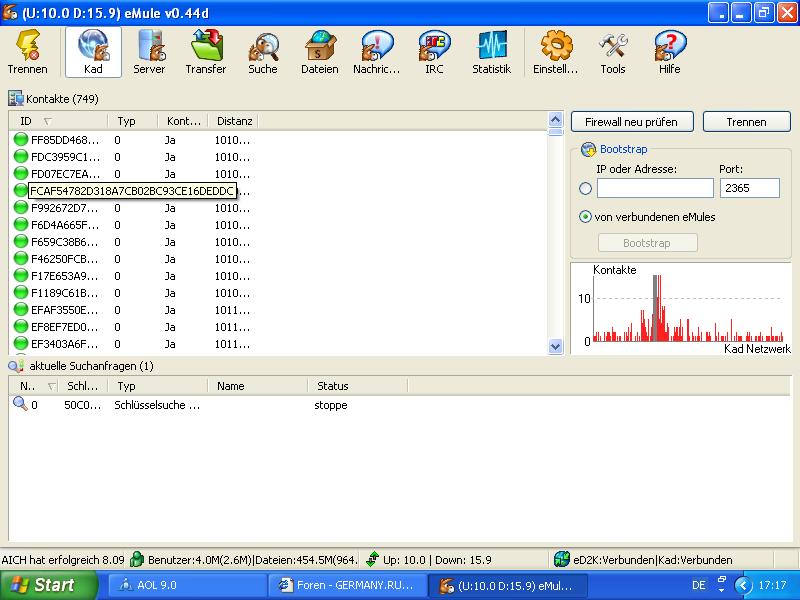Sort contacts by Kont... column
The width and height of the screenshot is (800, 600).
coord(183,121)
